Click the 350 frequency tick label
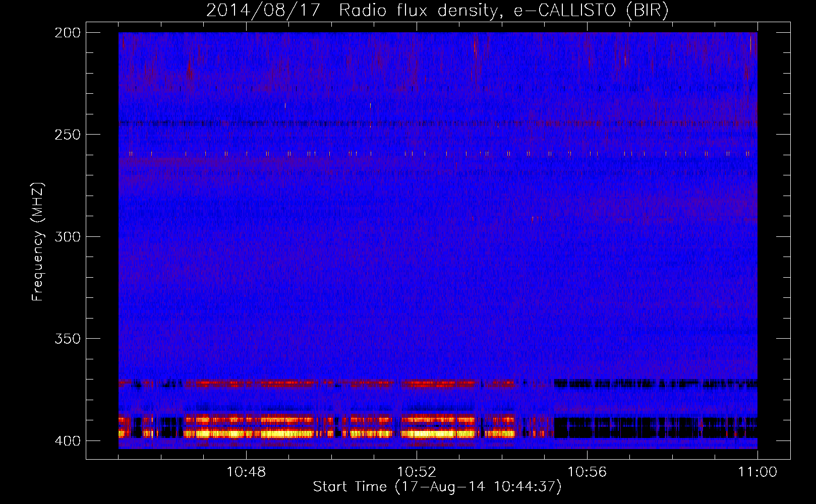Image resolution: width=816 pixels, height=504 pixels. 68,339
